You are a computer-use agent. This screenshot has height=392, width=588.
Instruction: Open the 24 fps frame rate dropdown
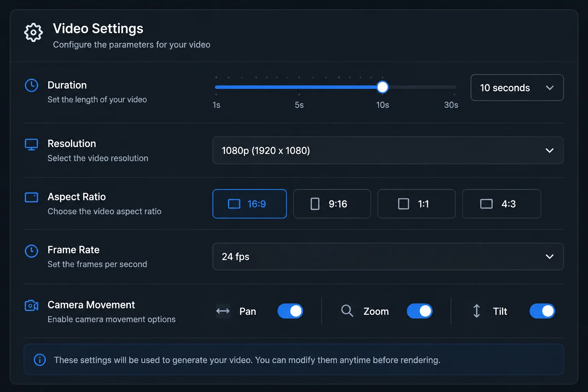pos(388,256)
